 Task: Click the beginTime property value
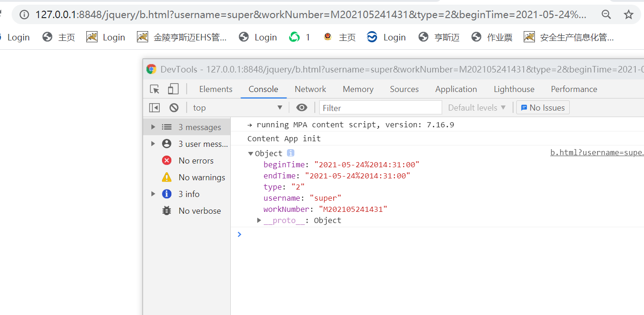point(367,164)
